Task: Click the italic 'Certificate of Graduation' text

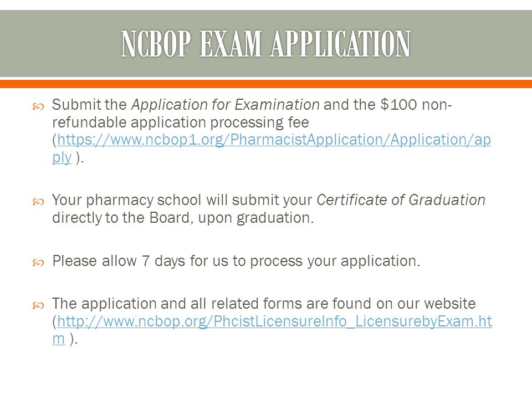Action: coord(401,200)
